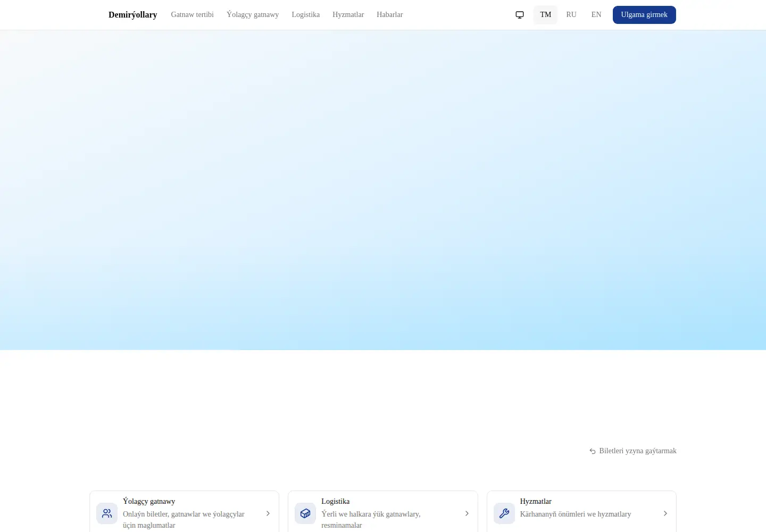
Task: Go to the Demirýollary home logo
Action: click(132, 15)
